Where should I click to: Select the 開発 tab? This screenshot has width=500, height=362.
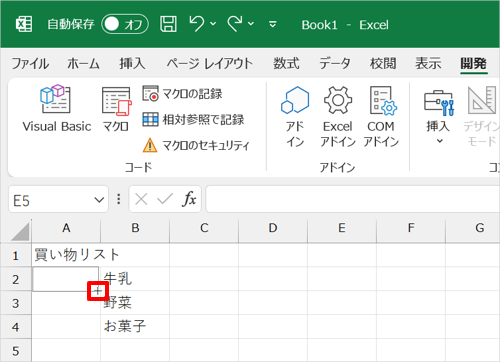click(473, 63)
